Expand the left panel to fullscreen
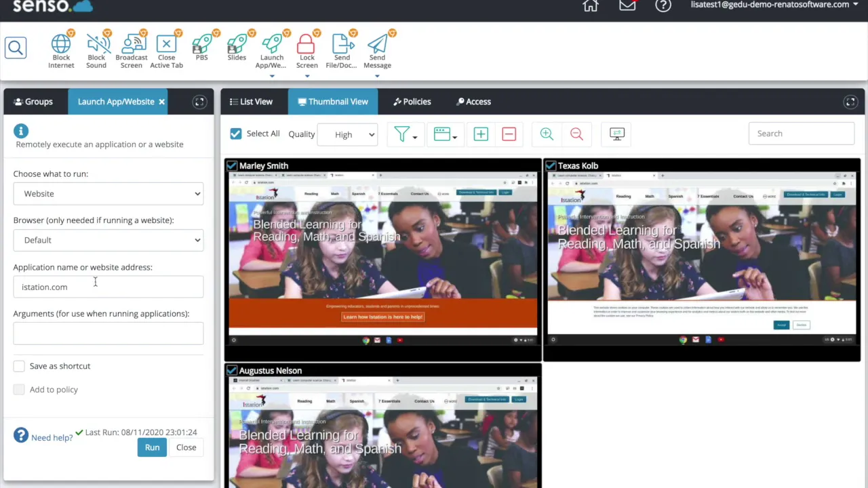 pyautogui.click(x=199, y=102)
